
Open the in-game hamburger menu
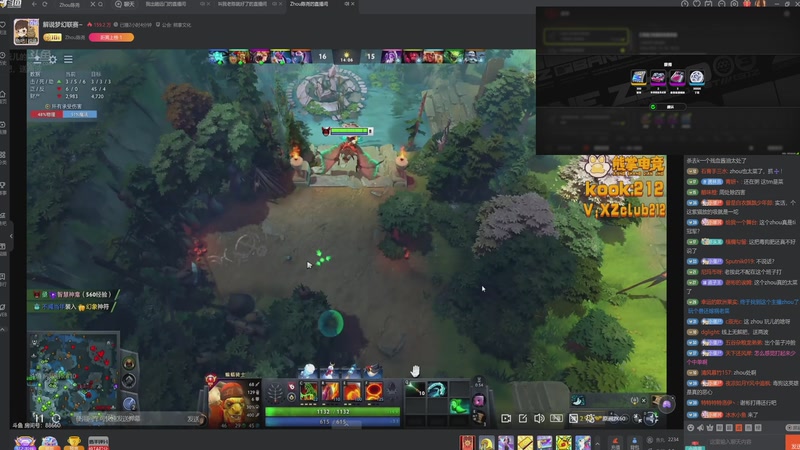(x=68, y=60)
